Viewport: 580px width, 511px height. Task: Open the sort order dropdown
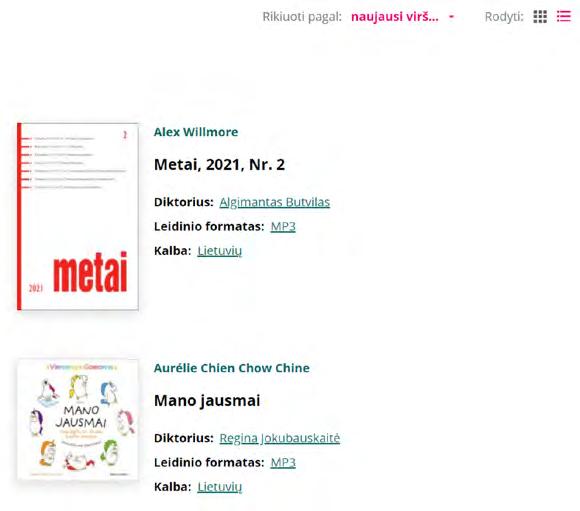pyautogui.click(x=402, y=17)
